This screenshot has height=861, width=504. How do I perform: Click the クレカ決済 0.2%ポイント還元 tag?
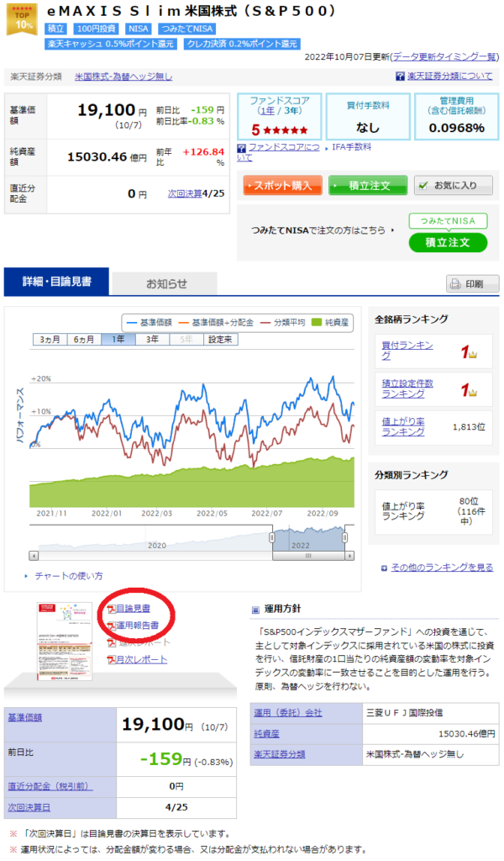click(x=242, y=44)
